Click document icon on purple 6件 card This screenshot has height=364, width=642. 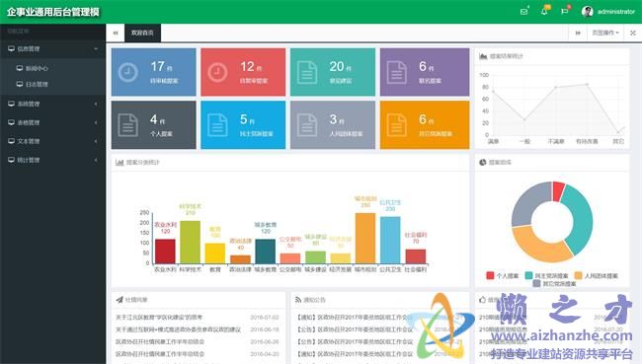pos(397,72)
